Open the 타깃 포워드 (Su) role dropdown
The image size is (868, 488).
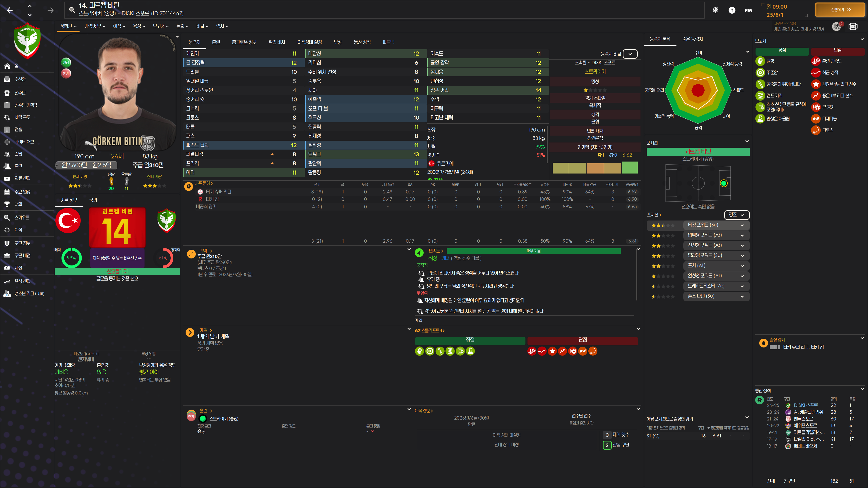pos(716,225)
